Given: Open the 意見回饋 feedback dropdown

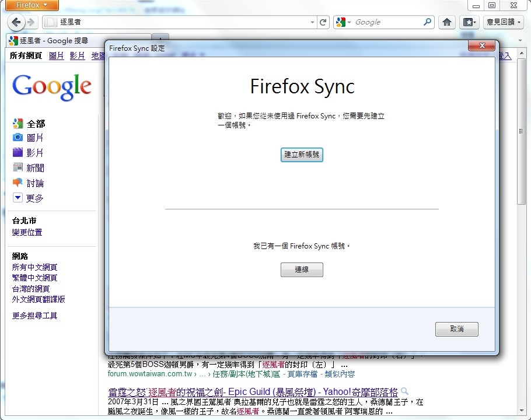Looking at the screenshot, I should 503,22.
